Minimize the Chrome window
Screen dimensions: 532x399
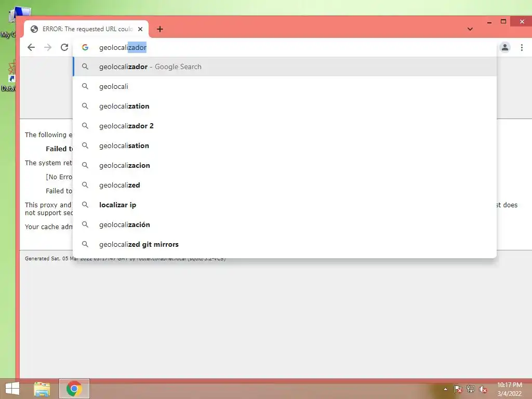point(489,22)
